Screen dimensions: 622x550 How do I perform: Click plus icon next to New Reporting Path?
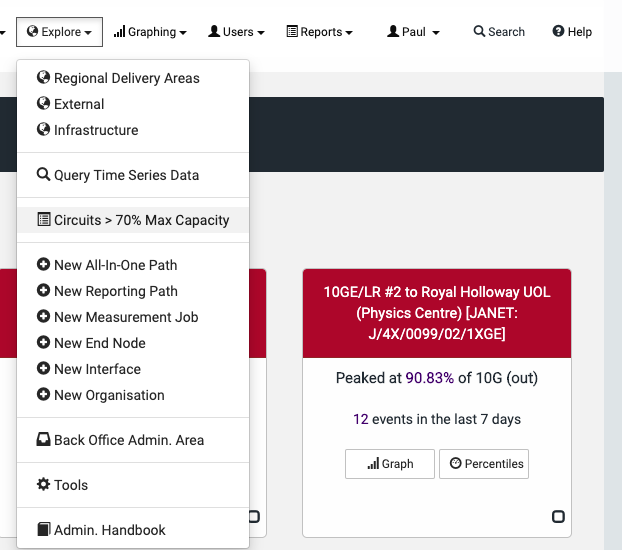43,290
